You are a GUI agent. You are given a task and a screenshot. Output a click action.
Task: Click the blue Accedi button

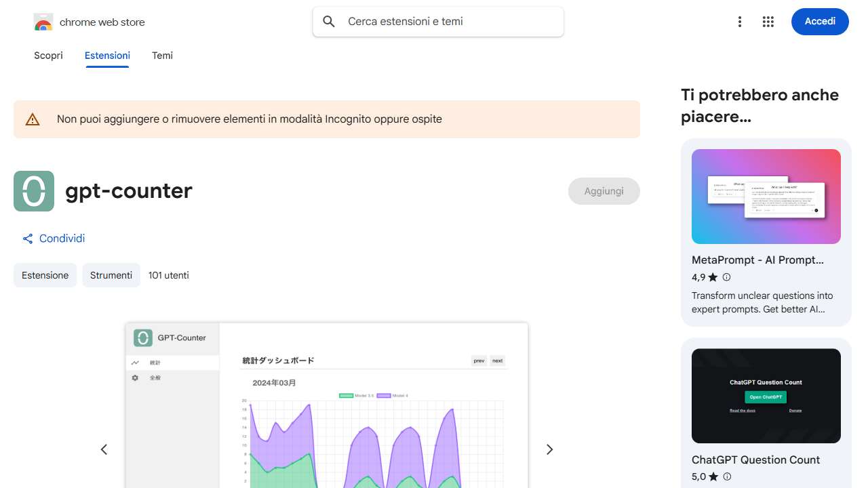coord(820,22)
